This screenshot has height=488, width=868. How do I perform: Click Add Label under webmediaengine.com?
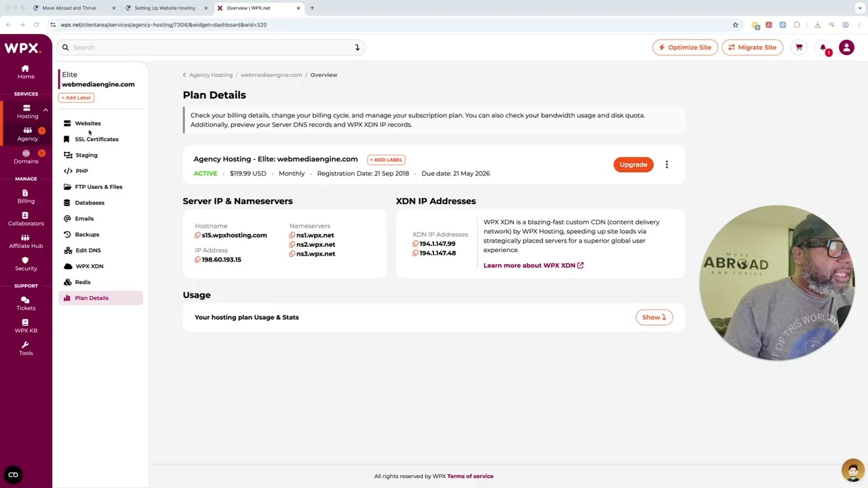[76, 98]
